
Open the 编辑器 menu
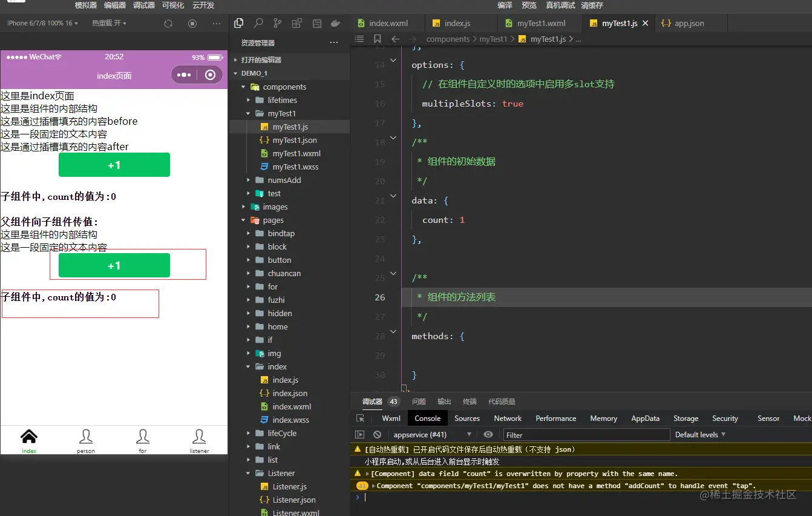[115, 5]
